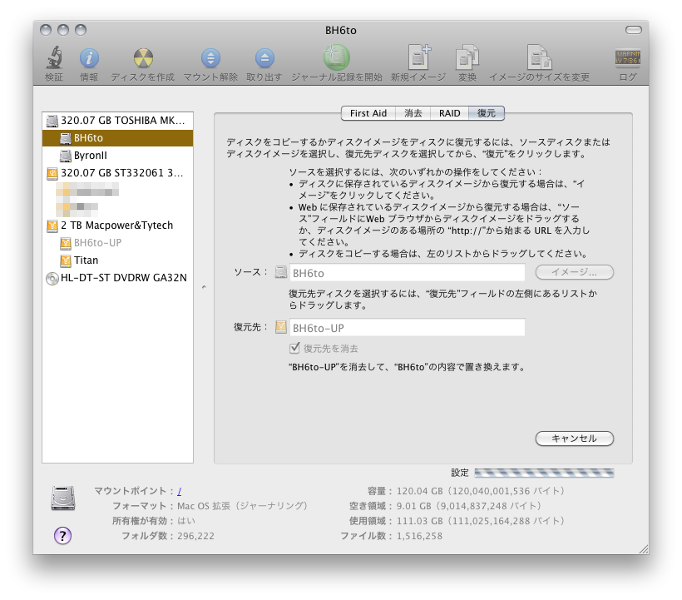Click the splitter handle between sidebar and panel

[204, 287]
